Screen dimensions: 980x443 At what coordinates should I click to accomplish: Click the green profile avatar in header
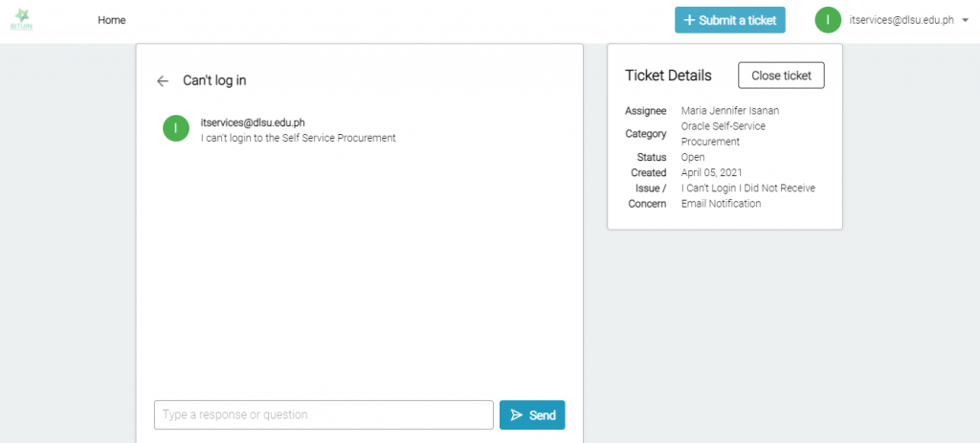pos(828,20)
